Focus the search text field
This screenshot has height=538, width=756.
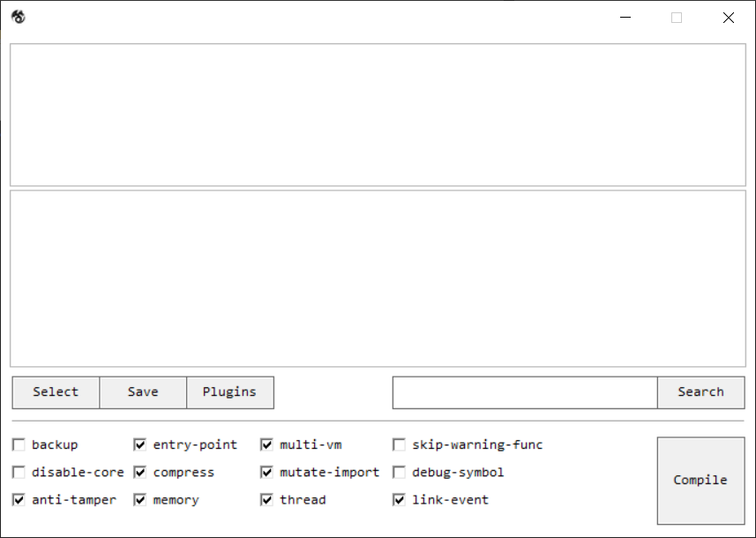click(525, 392)
